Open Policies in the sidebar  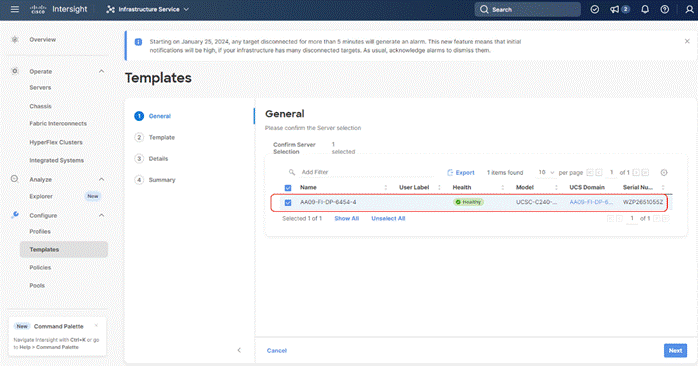(40, 268)
